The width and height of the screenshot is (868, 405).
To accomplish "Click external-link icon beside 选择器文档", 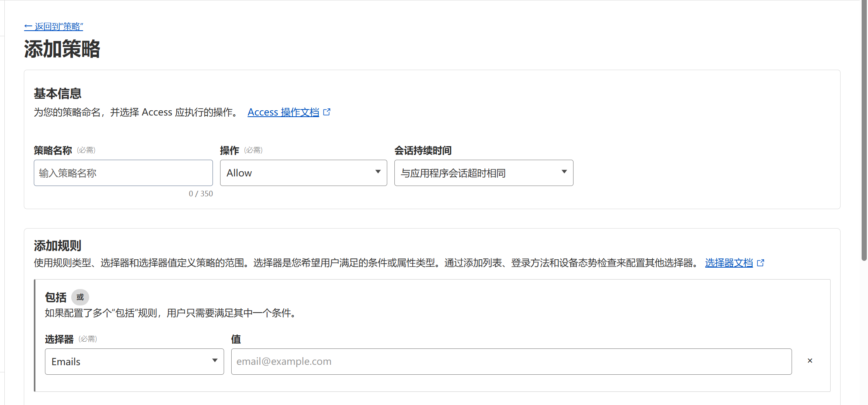I will click(x=761, y=263).
